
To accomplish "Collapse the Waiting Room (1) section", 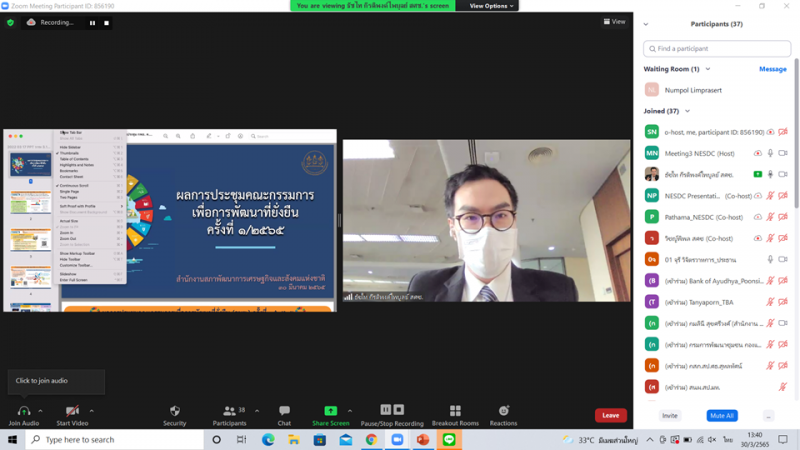I will point(708,69).
